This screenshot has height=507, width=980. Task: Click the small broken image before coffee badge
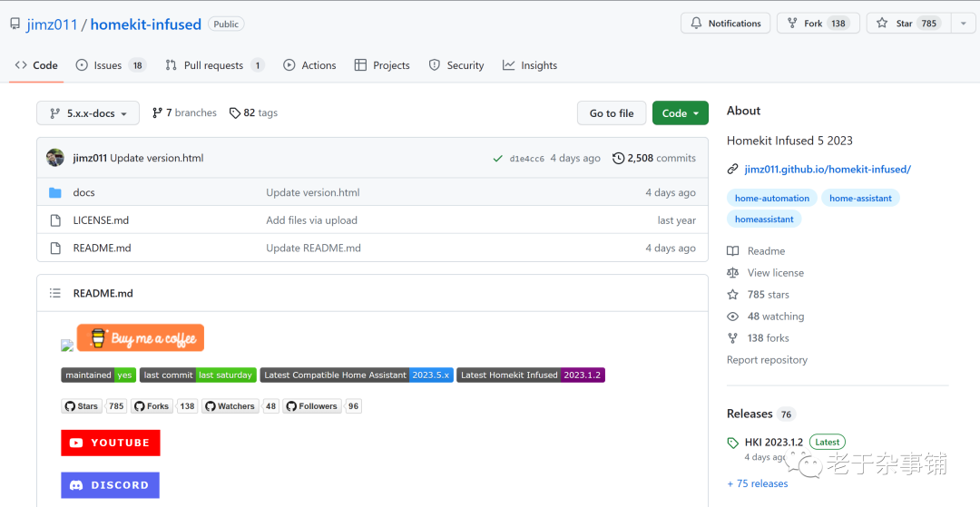point(67,346)
